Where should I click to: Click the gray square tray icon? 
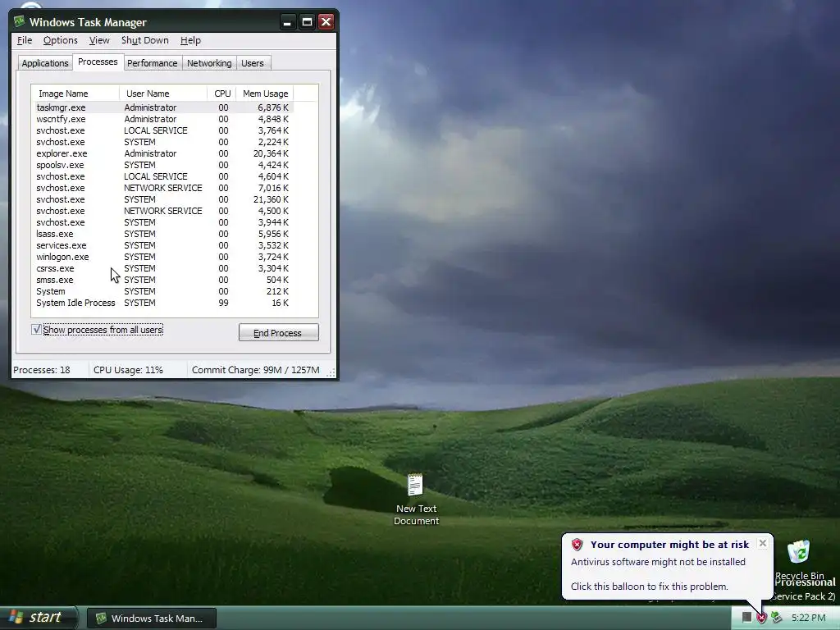click(x=746, y=618)
